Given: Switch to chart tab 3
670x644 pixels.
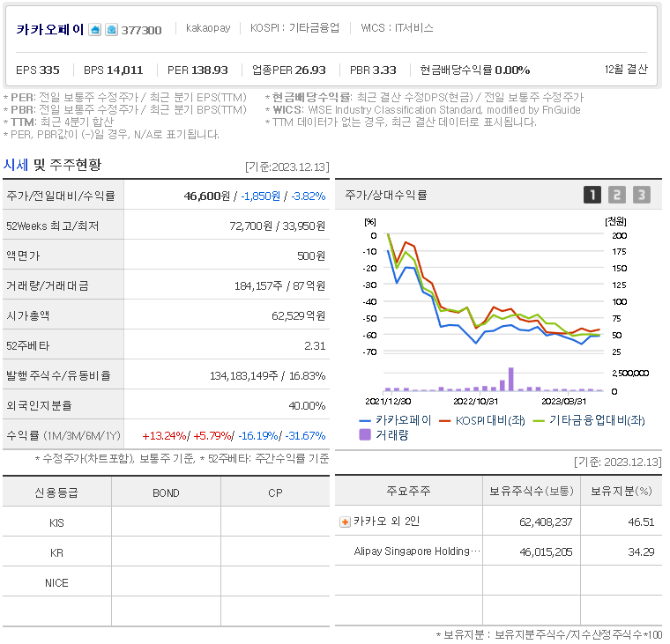Looking at the screenshot, I should point(642,195).
